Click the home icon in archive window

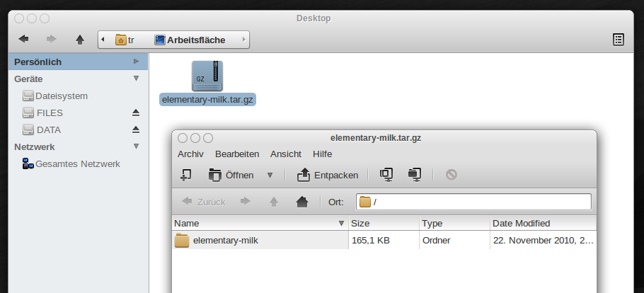pos(302,202)
